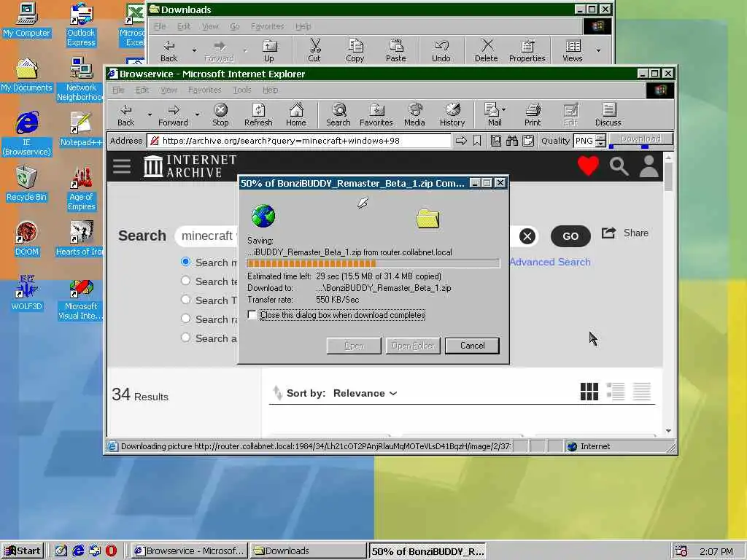Open the Views dropdown arrow in Downloads
Screen dimensions: 747x560
[x=598, y=50]
